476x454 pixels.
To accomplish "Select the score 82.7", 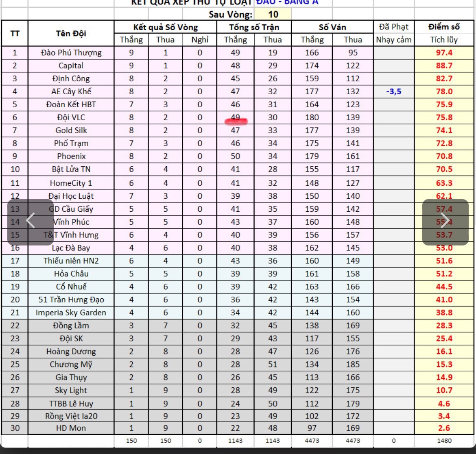I will click(444, 78).
